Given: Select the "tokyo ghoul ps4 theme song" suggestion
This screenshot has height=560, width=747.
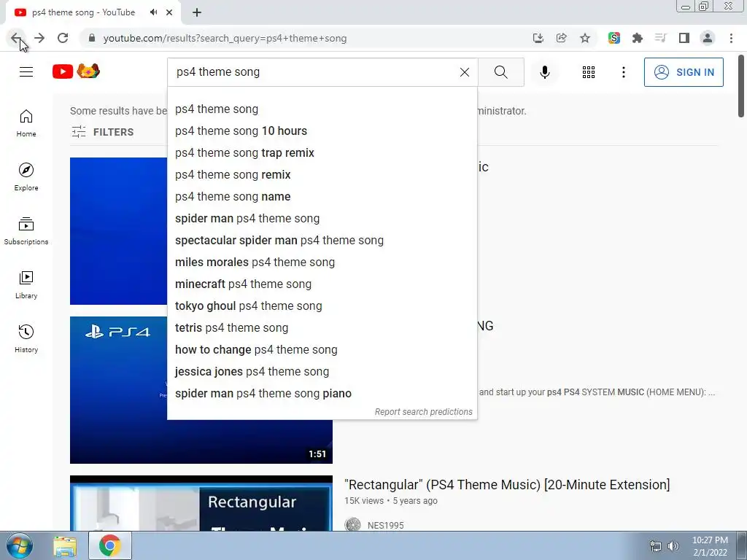Looking at the screenshot, I should pos(322,306).
